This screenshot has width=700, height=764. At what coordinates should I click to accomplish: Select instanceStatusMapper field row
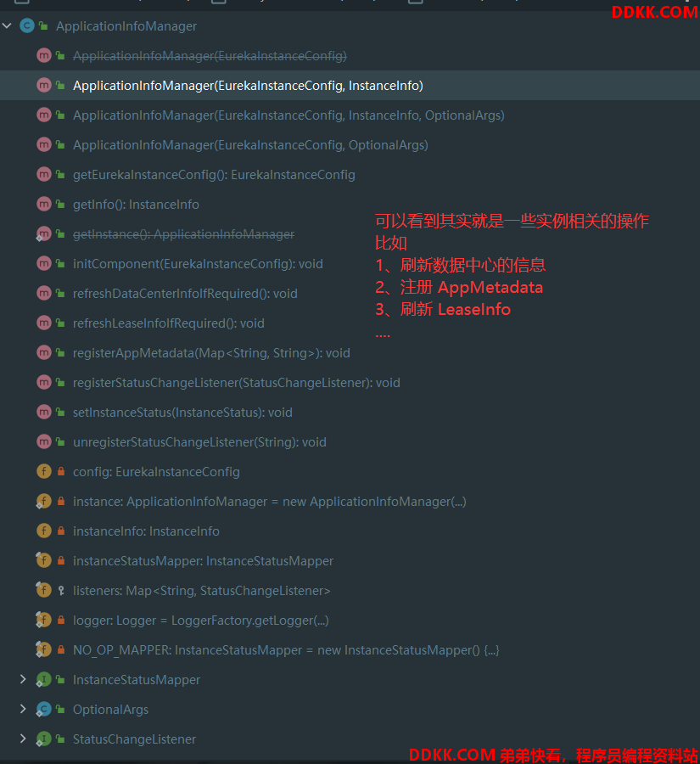click(350, 561)
